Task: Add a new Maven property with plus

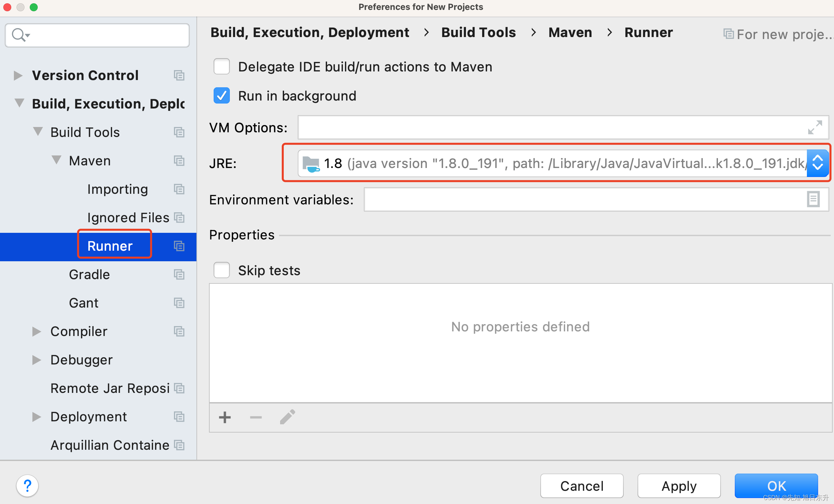Action: coord(225,417)
